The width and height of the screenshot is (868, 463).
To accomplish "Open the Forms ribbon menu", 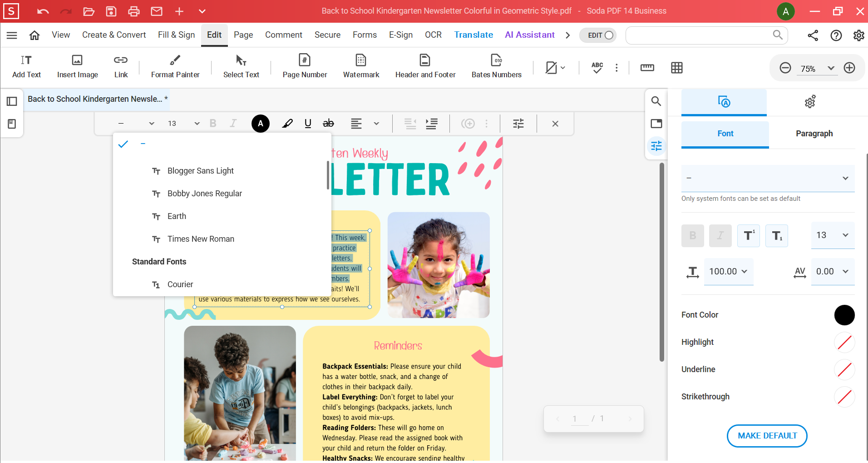I will click(365, 35).
